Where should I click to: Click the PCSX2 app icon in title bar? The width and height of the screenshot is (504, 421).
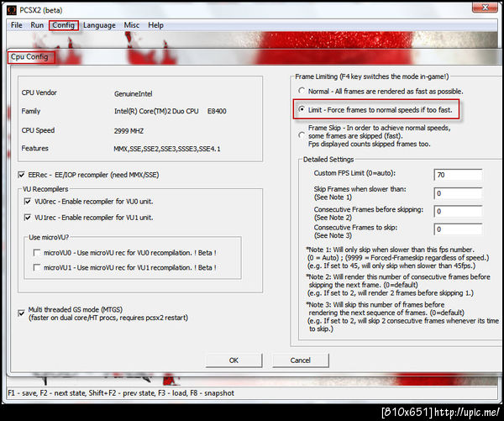[12, 10]
